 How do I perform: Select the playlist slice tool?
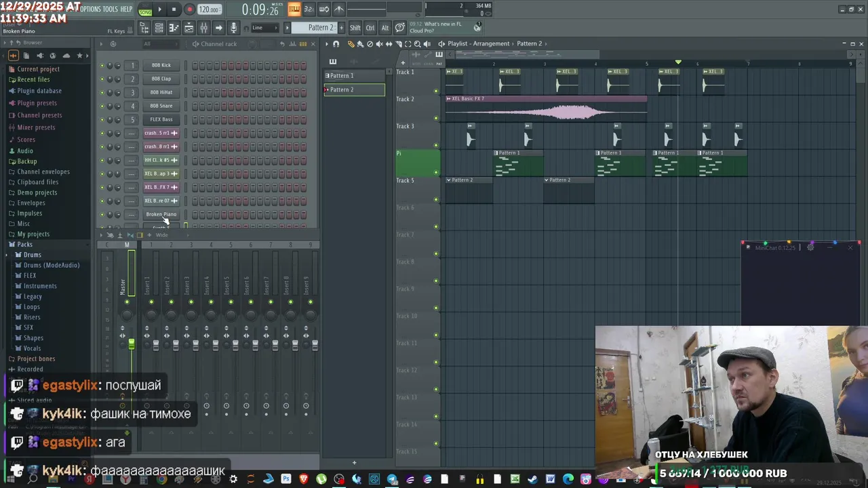click(x=398, y=44)
